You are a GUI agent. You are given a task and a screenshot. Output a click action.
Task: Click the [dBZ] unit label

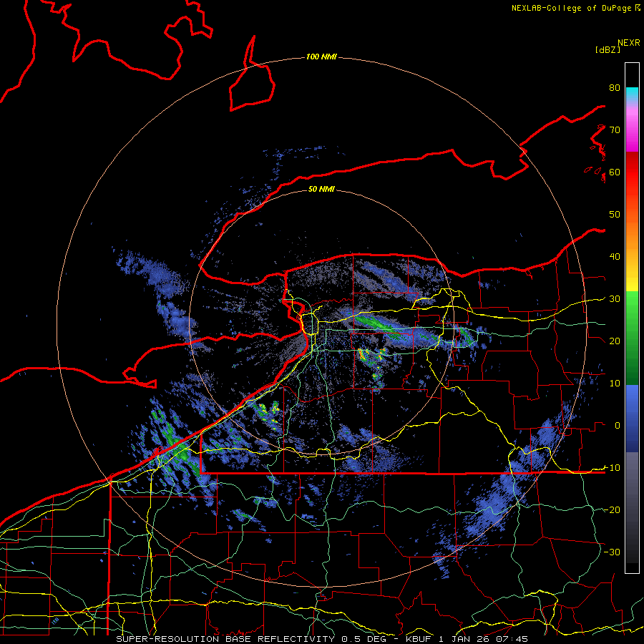point(608,49)
